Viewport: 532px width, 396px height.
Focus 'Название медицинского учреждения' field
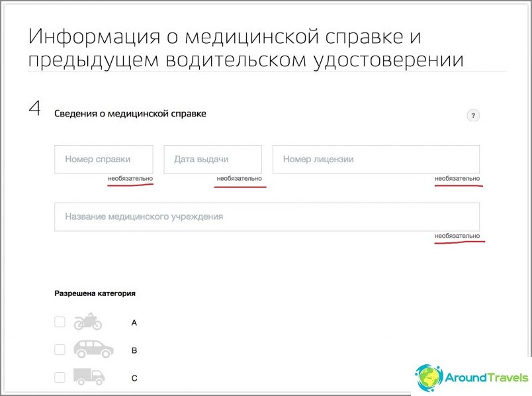267,217
